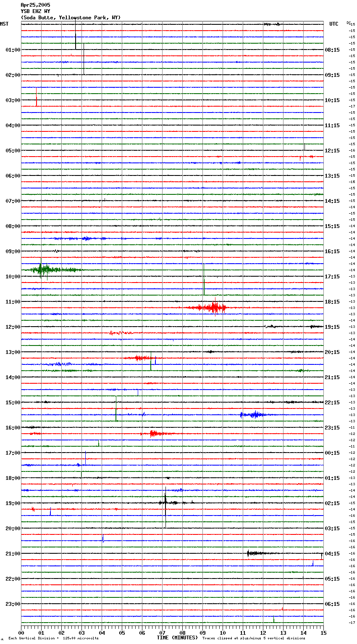Click the red spike just before 03:00

[x=37, y=97]
